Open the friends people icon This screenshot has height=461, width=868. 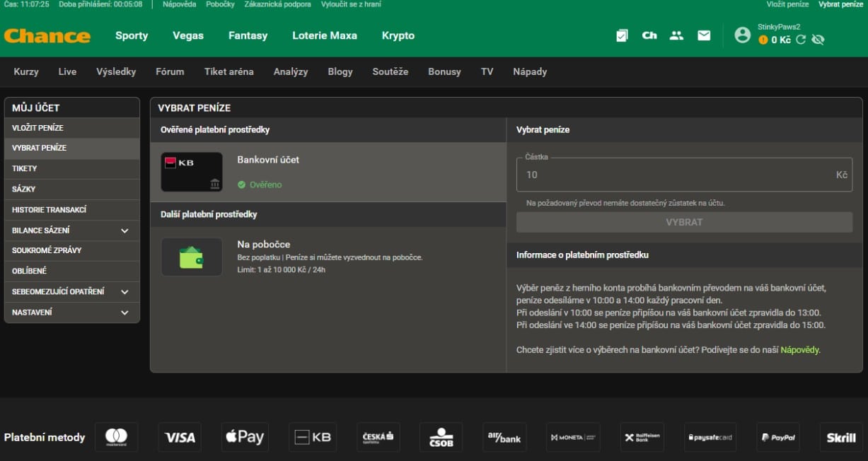677,35
